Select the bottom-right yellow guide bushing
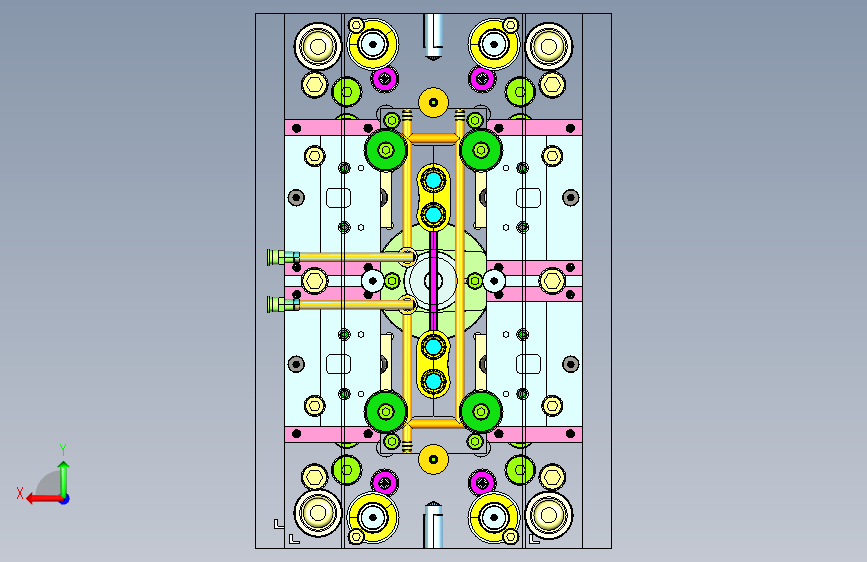This screenshot has width=867, height=562. pos(494,518)
